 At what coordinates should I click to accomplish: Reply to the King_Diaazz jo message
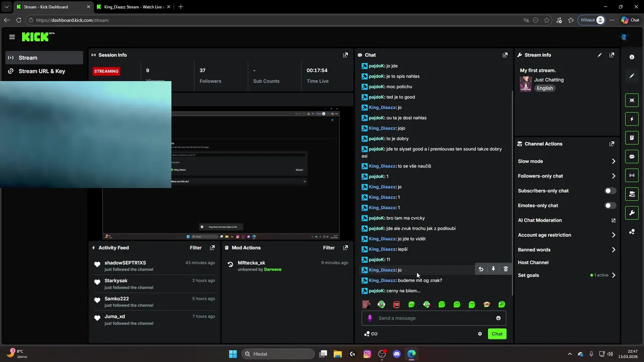click(481, 269)
